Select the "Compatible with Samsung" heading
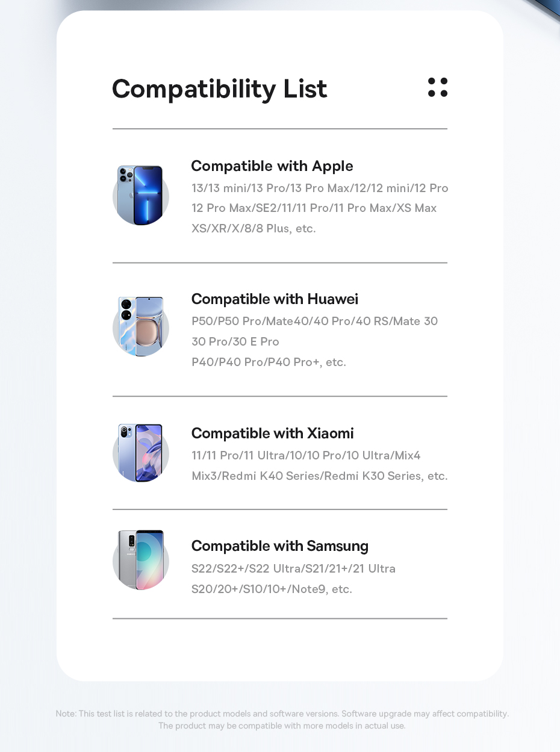This screenshot has width=560, height=752. (280, 546)
